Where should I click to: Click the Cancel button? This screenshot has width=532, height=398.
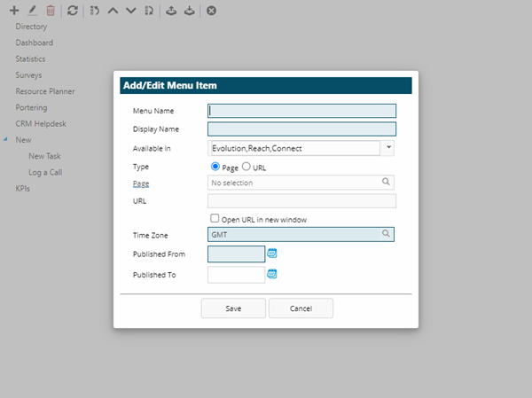click(x=301, y=308)
